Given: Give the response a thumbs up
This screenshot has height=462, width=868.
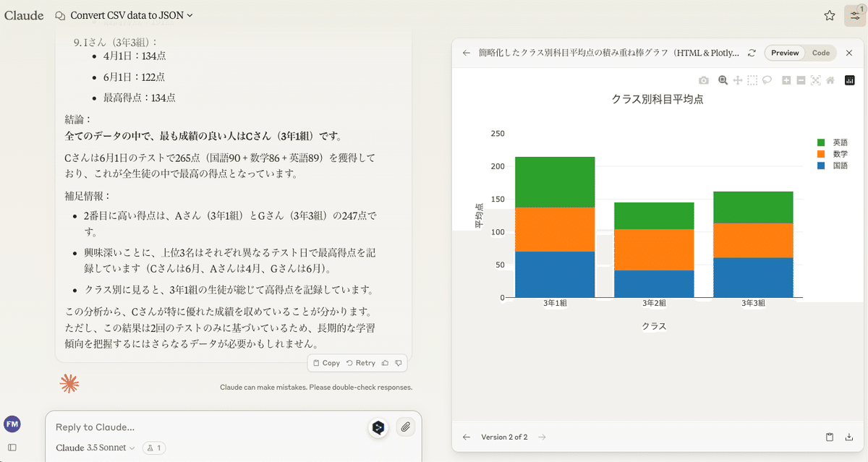Looking at the screenshot, I should tap(385, 363).
